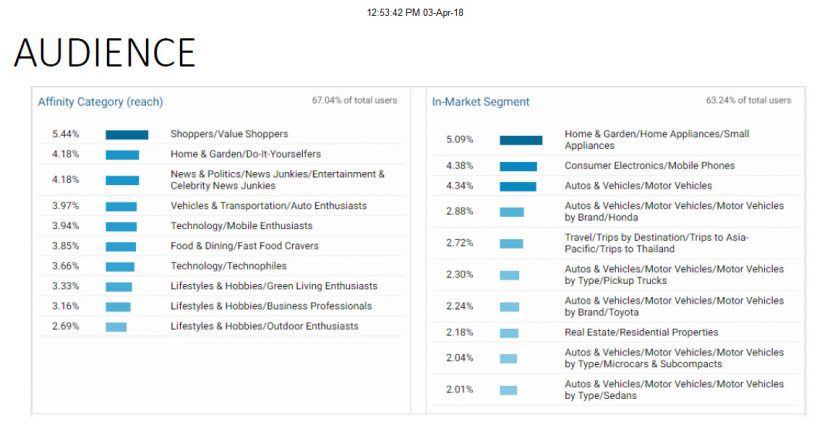Click the 63.24% of total users label

748,100
